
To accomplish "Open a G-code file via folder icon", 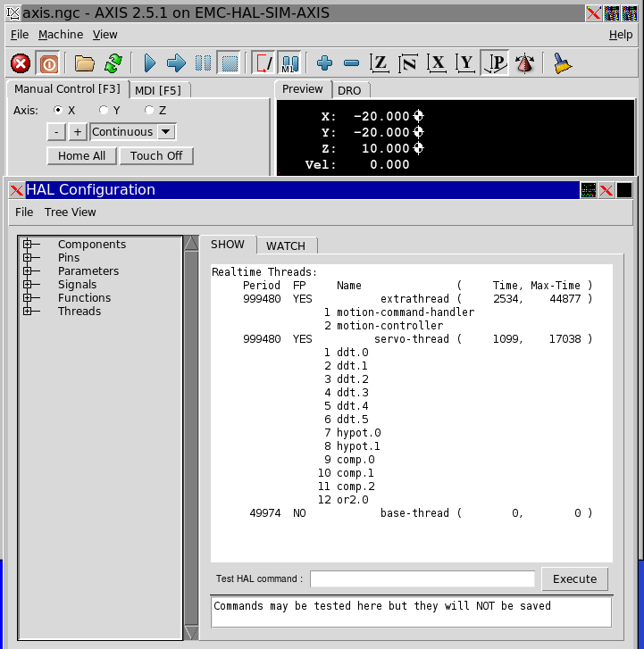I will tap(85, 63).
